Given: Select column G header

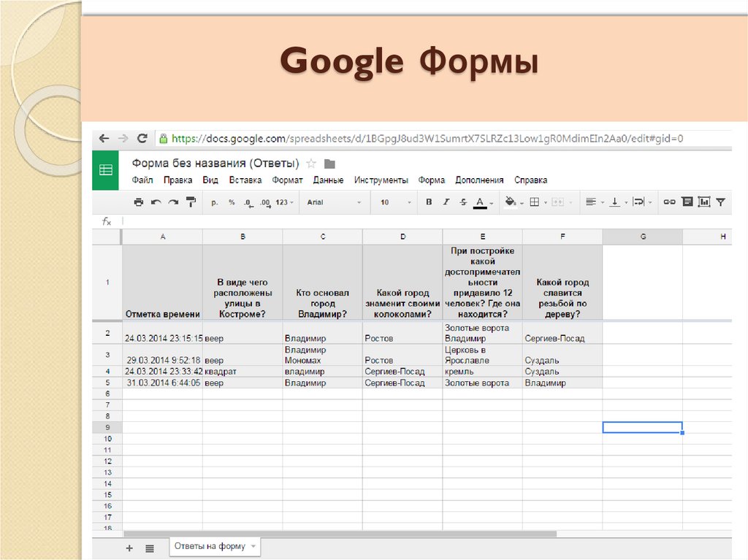Looking at the screenshot, I should coord(643,237).
